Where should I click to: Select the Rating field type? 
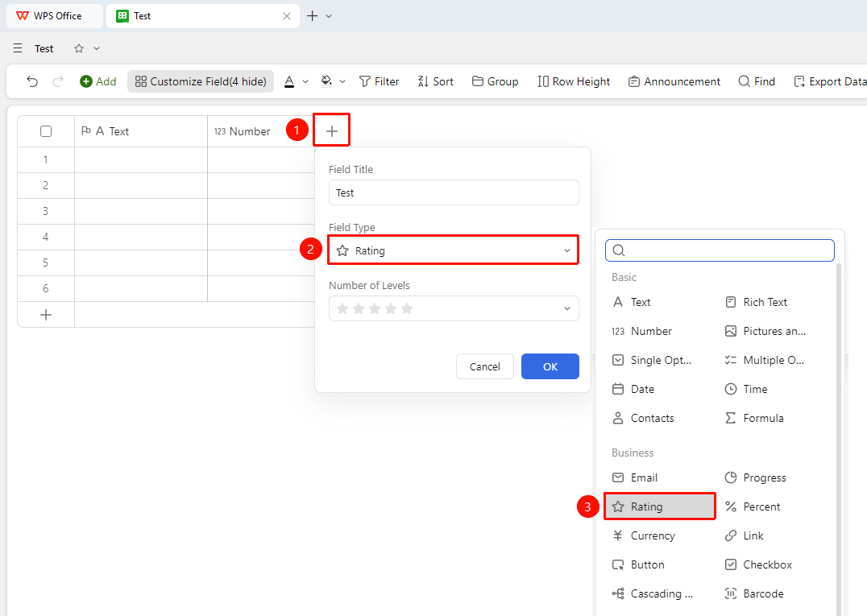660,506
